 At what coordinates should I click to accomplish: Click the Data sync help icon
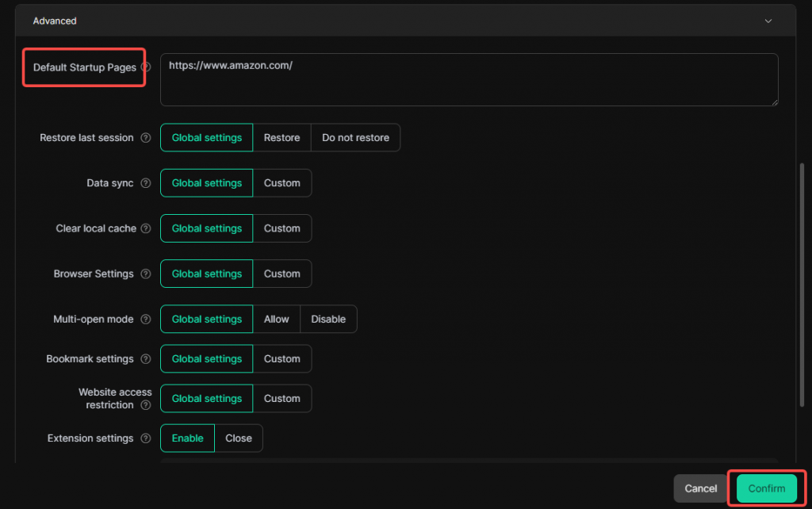point(145,183)
